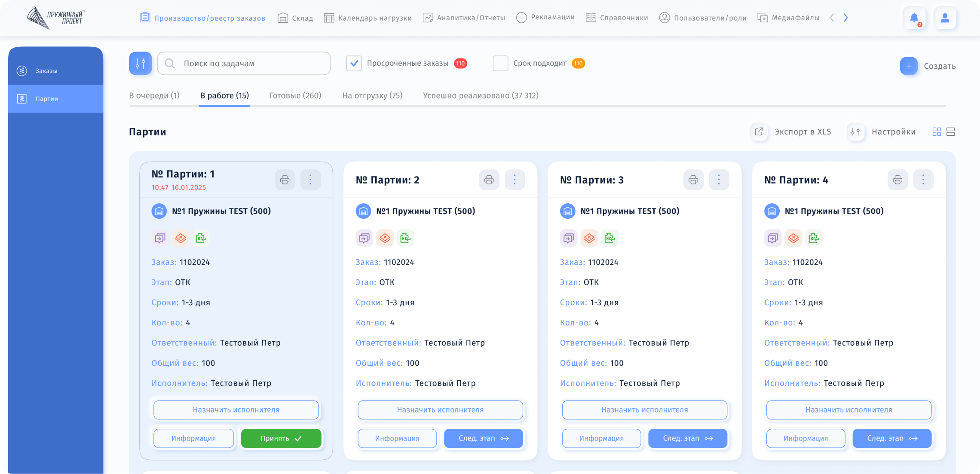Select the В работе (15) tab
The image size is (980, 474).
coord(224,96)
